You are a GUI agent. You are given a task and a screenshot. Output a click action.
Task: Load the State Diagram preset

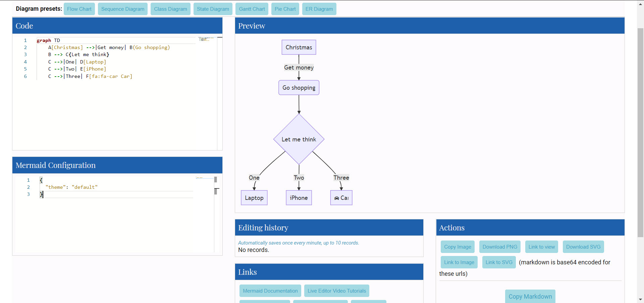pyautogui.click(x=213, y=9)
